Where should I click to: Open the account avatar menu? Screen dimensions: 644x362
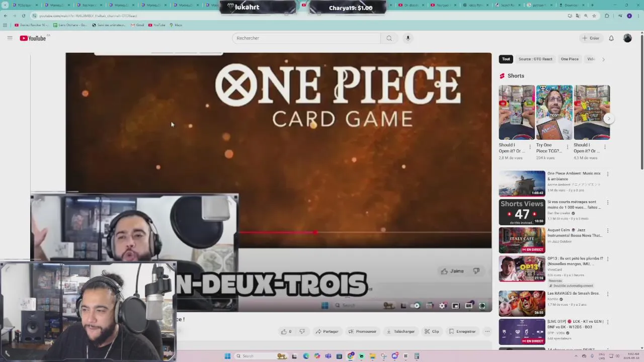coord(627,38)
